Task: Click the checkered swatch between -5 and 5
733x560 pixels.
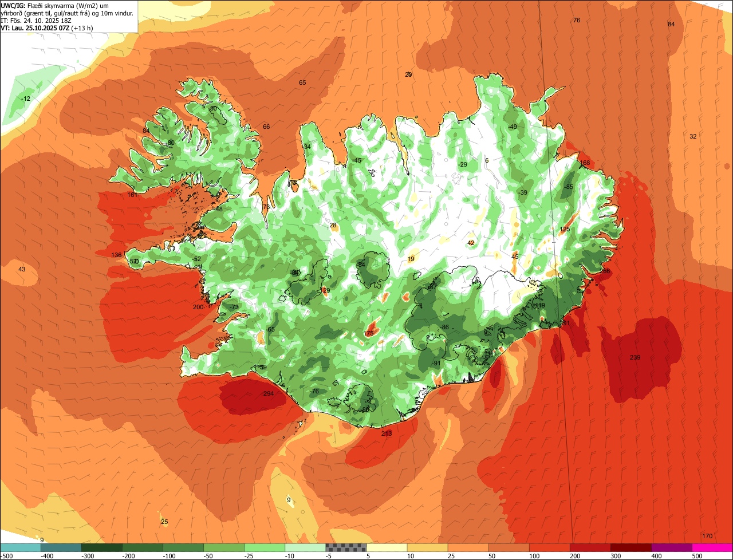Action: point(346,547)
